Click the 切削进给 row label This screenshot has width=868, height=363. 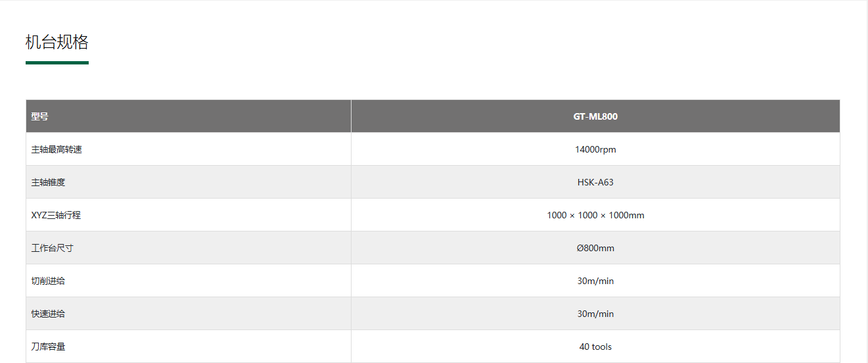tap(48, 281)
